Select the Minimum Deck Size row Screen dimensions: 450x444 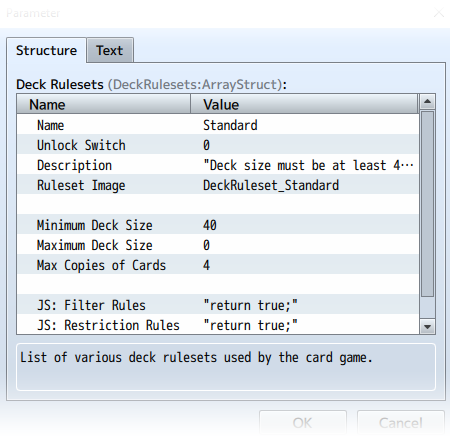point(218,225)
